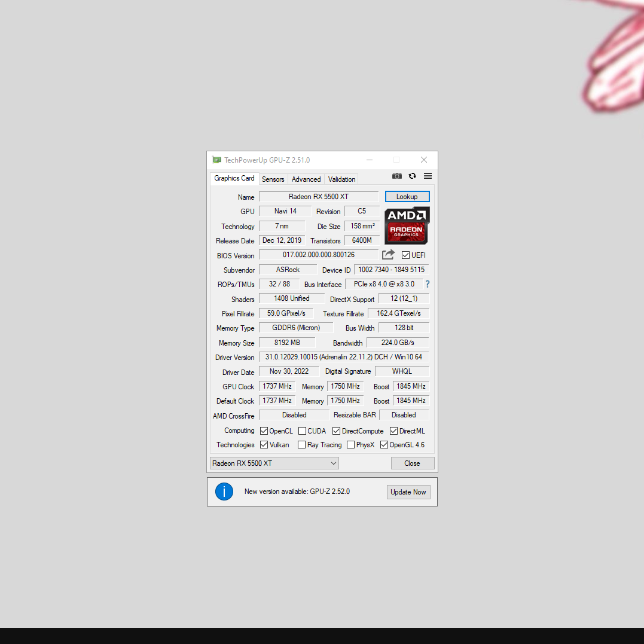Switch to the Sensors tab
644x644 pixels.
click(x=273, y=179)
